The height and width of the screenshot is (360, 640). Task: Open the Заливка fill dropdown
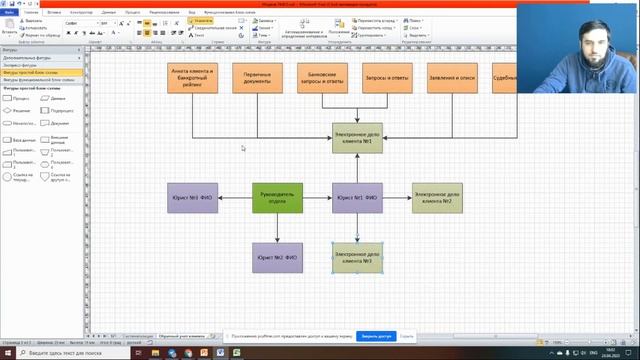pyautogui.click(x=264, y=20)
